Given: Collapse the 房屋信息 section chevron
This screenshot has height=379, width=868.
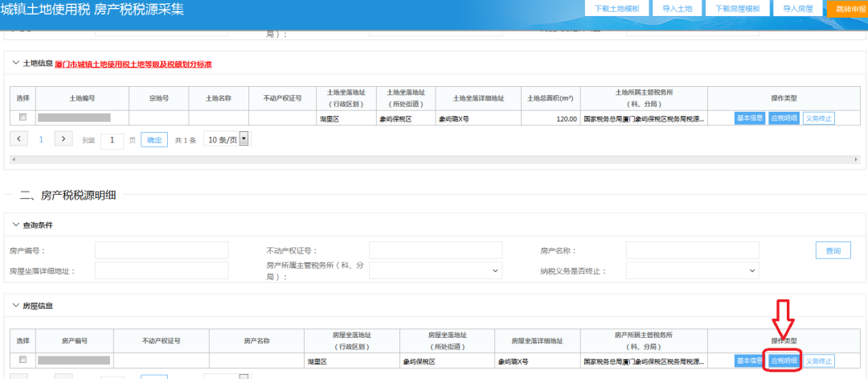Looking at the screenshot, I should [x=15, y=306].
